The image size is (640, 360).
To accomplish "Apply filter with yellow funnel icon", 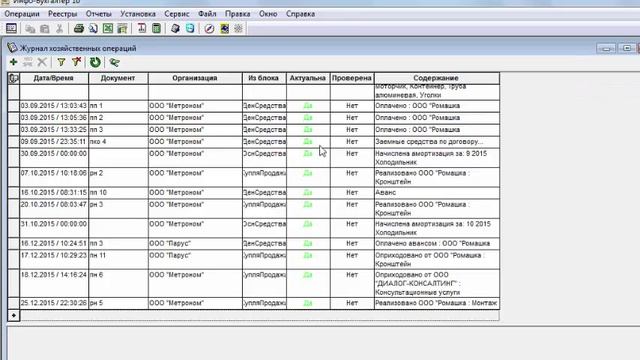I will click(61, 62).
